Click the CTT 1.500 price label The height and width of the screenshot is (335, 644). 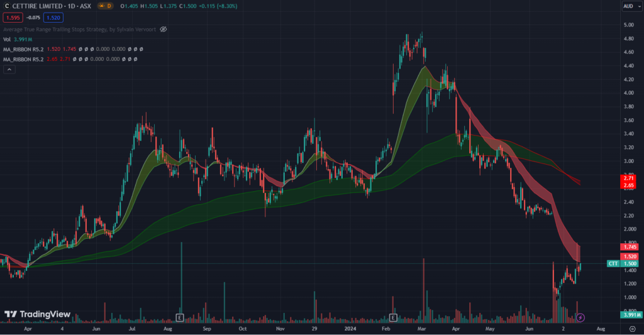pyautogui.click(x=621, y=263)
